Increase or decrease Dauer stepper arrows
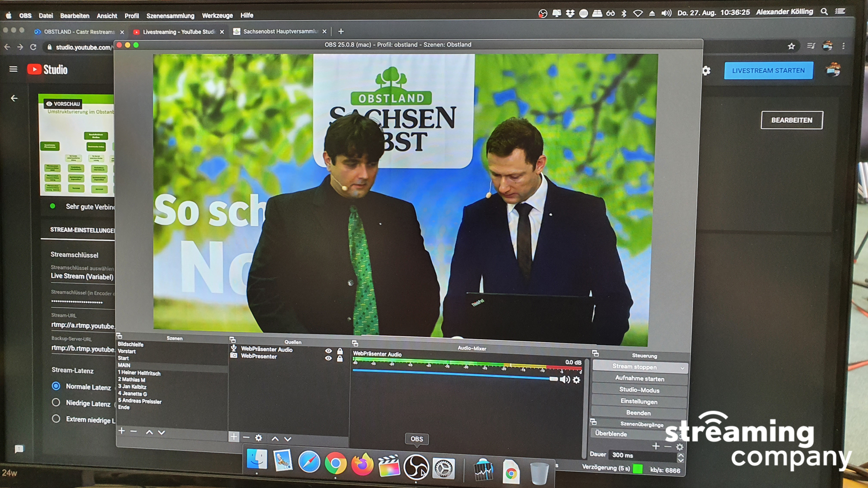 pos(680,457)
